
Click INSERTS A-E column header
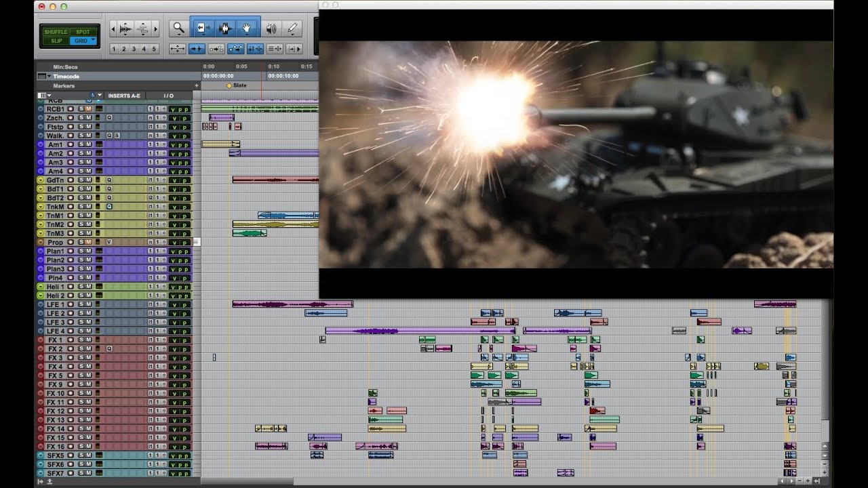[124, 96]
